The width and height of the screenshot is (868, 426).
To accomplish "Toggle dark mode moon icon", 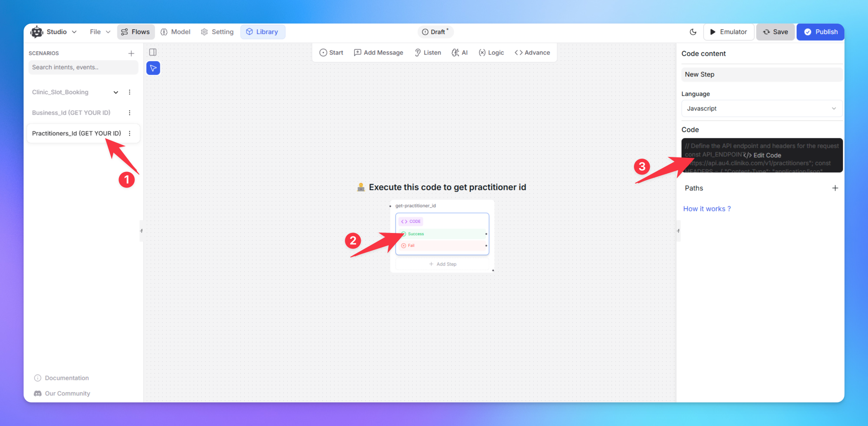I will click(x=693, y=32).
